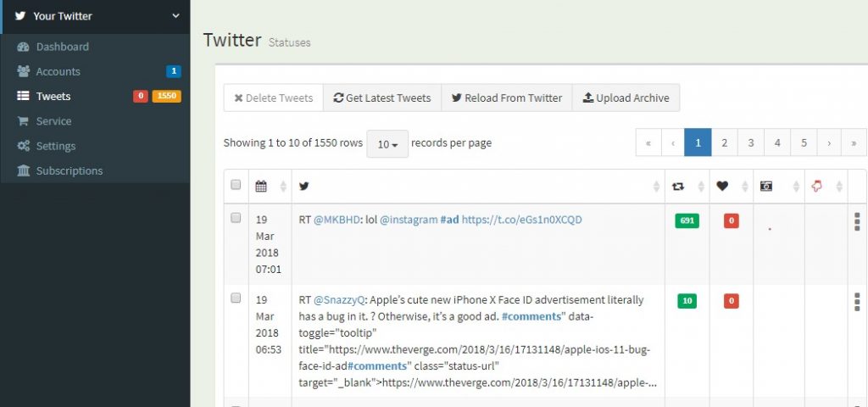Toggle the select-all checkbox in table header

[236, 185]
